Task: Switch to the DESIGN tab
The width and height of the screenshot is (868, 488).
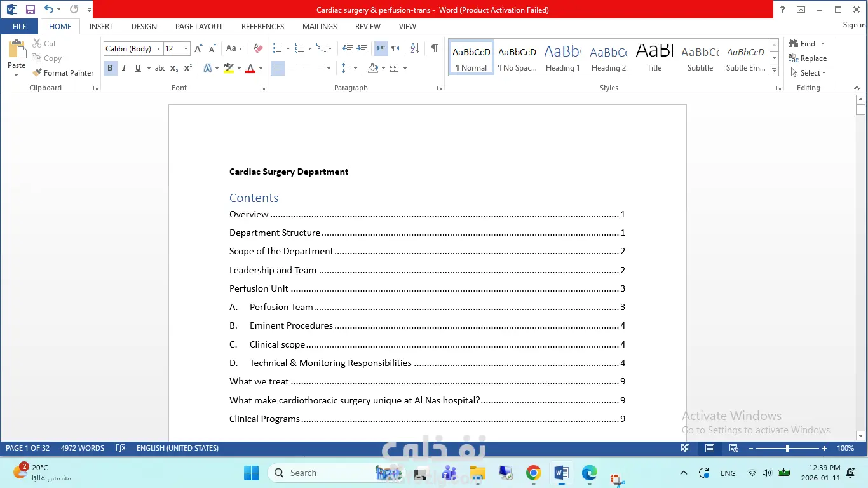Action: coord(144,27)
